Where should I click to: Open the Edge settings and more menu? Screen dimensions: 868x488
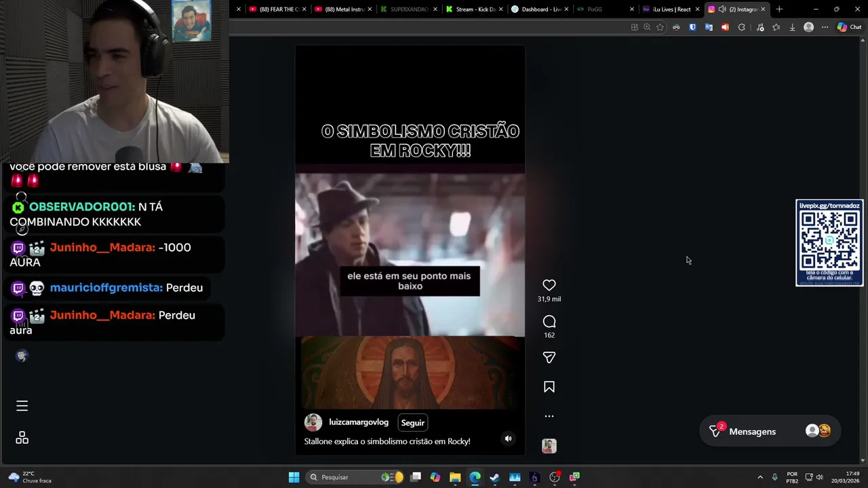pos(825,27)
